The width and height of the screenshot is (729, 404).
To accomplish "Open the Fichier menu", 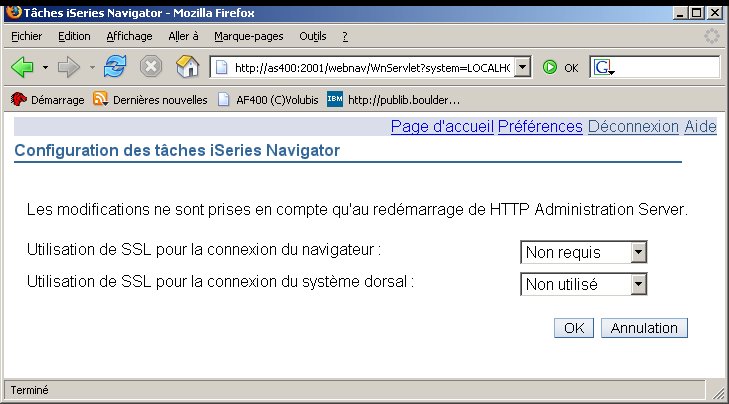I will [x=27, y=36].
